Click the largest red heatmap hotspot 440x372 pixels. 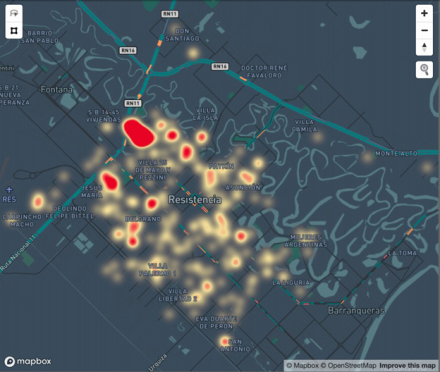coord(139,133)
